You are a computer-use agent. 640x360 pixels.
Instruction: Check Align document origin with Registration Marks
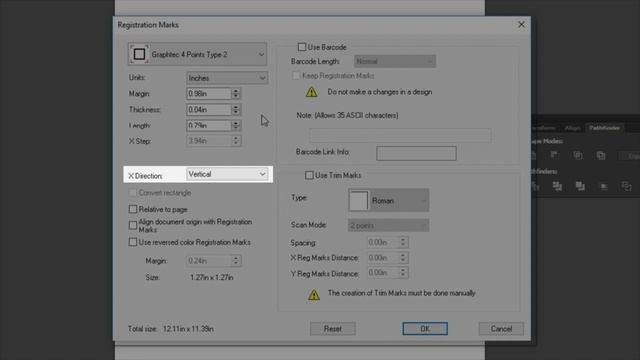[x=133, y=225]
